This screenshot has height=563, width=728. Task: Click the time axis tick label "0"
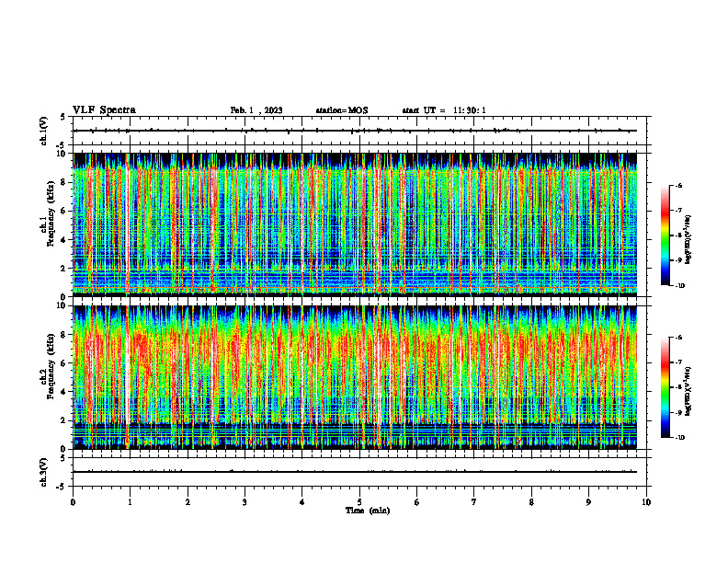coord(73,502)
